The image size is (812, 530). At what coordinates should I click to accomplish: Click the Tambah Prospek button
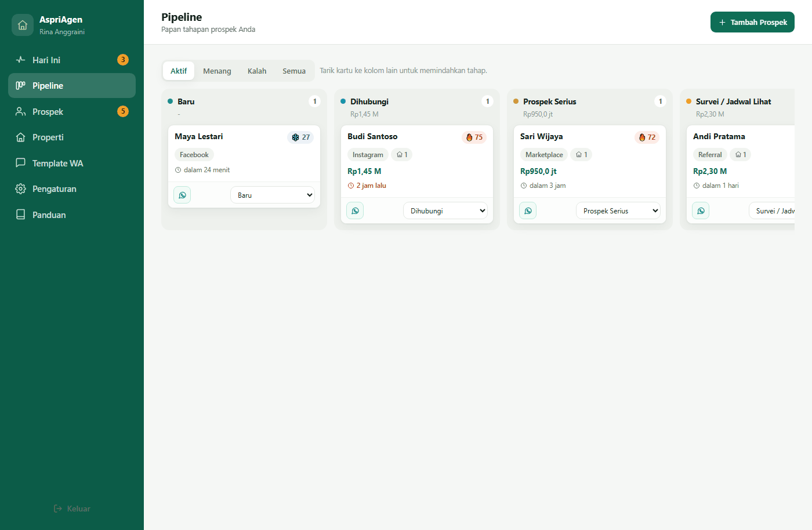(x=752, y=22)
